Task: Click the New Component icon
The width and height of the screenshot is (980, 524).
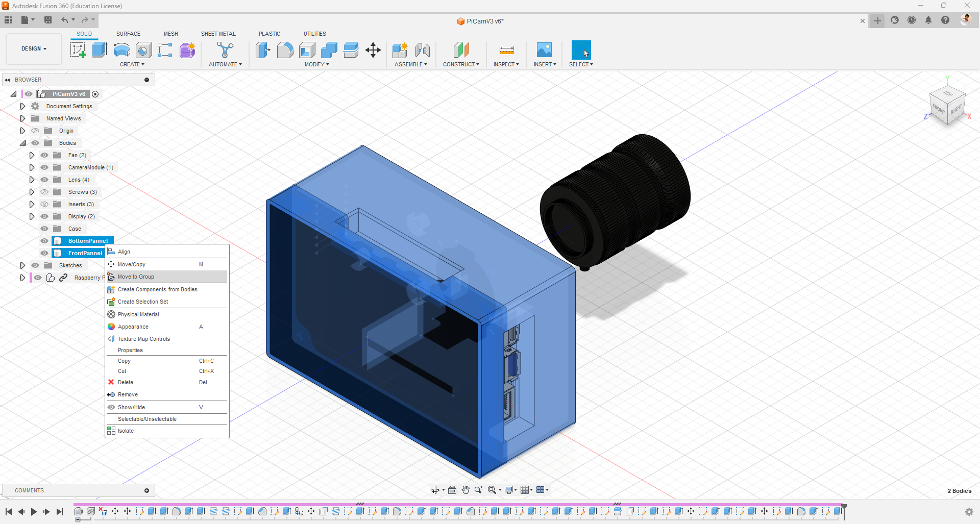Action: tap(400, 50)
